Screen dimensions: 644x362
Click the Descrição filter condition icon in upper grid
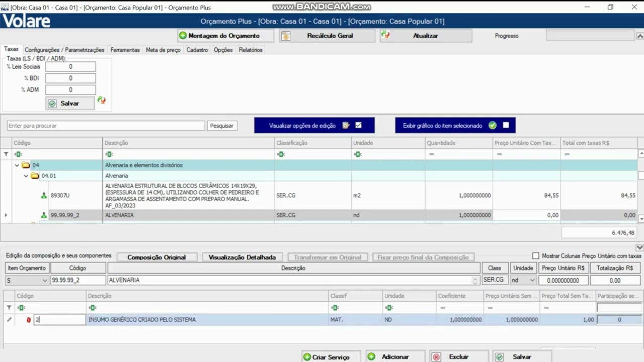109,154
